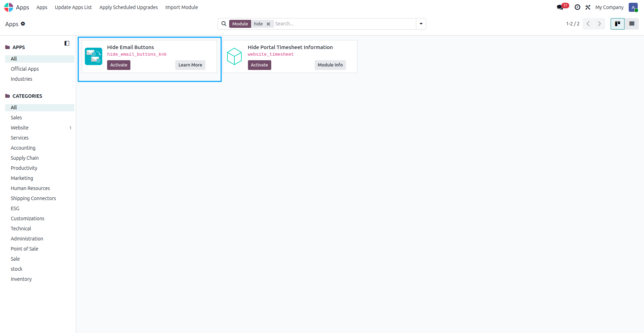Click Hide Email Buttons module icon
Screen dimensions: 644x333
[x=94, y=56]
